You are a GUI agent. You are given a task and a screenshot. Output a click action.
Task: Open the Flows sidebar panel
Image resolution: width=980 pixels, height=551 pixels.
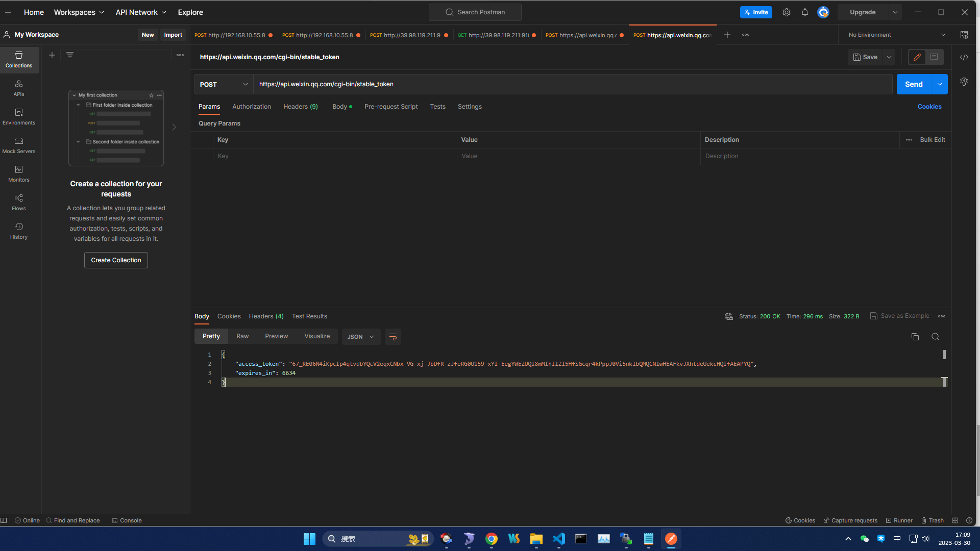coord(19,203)
